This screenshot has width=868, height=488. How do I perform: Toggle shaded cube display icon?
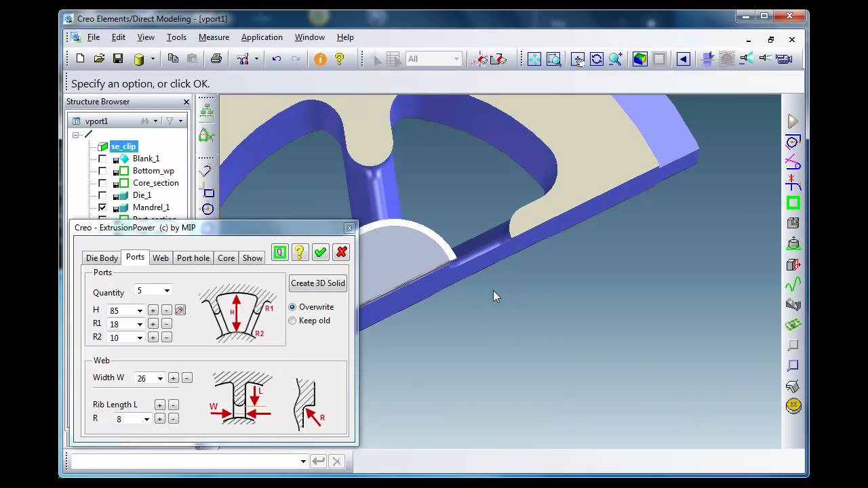tap(639, 59)
